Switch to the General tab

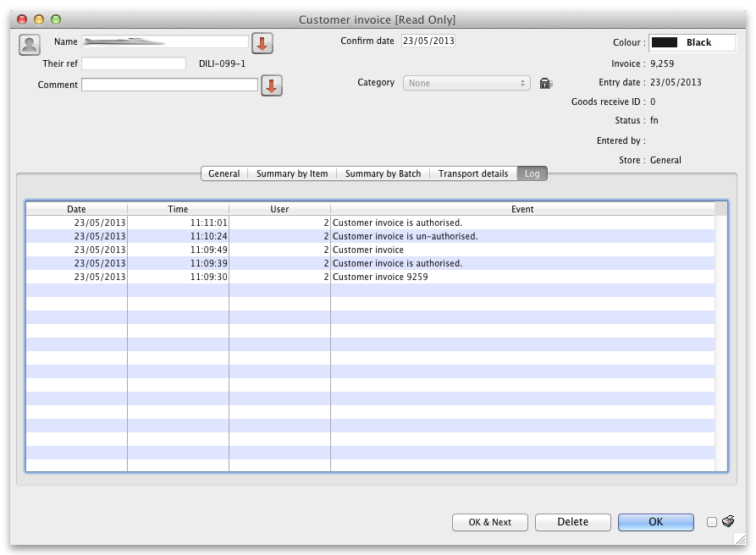pos(224,173)
